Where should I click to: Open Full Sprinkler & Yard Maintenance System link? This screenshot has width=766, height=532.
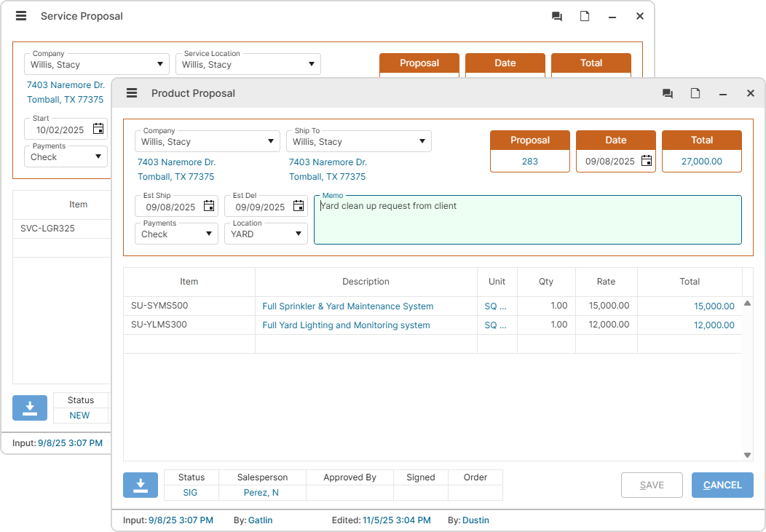347,306
